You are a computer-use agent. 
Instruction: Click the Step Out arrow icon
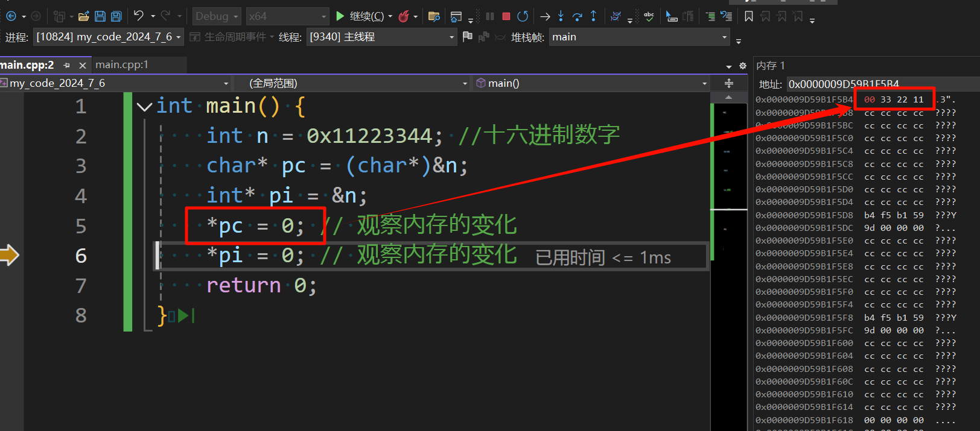(x=594, y=16)
